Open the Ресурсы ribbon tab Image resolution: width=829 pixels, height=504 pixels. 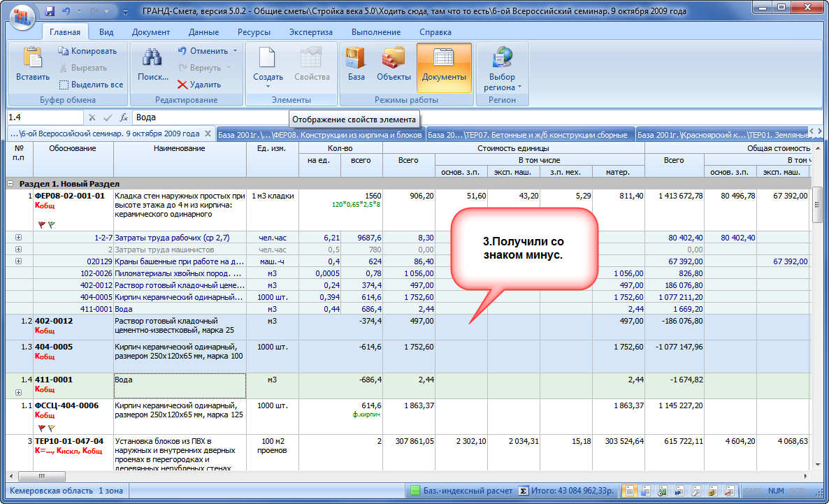coord(254,32)
